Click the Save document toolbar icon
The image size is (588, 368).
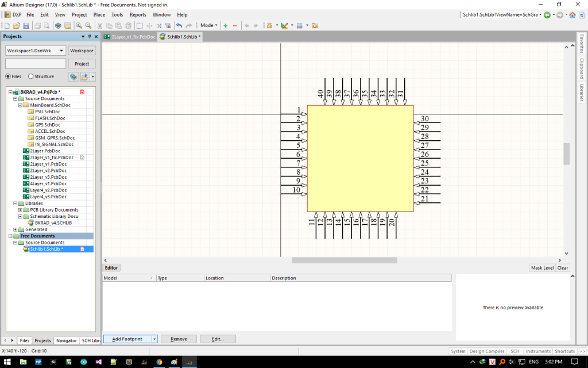point(26,25)
